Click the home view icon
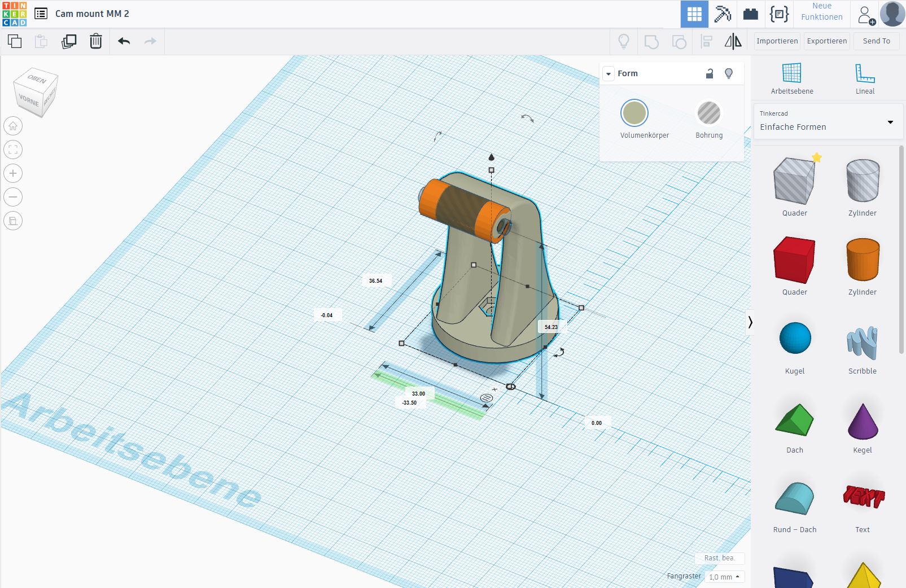The image size is (906, 588). click(13, 126)
